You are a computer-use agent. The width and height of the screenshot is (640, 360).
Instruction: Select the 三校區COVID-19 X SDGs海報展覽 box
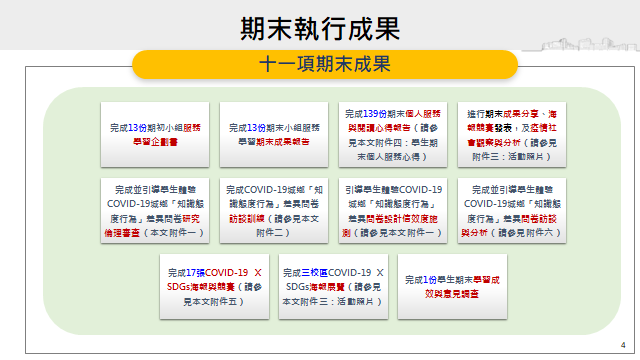pyautogui.click(x=333, y=287)
